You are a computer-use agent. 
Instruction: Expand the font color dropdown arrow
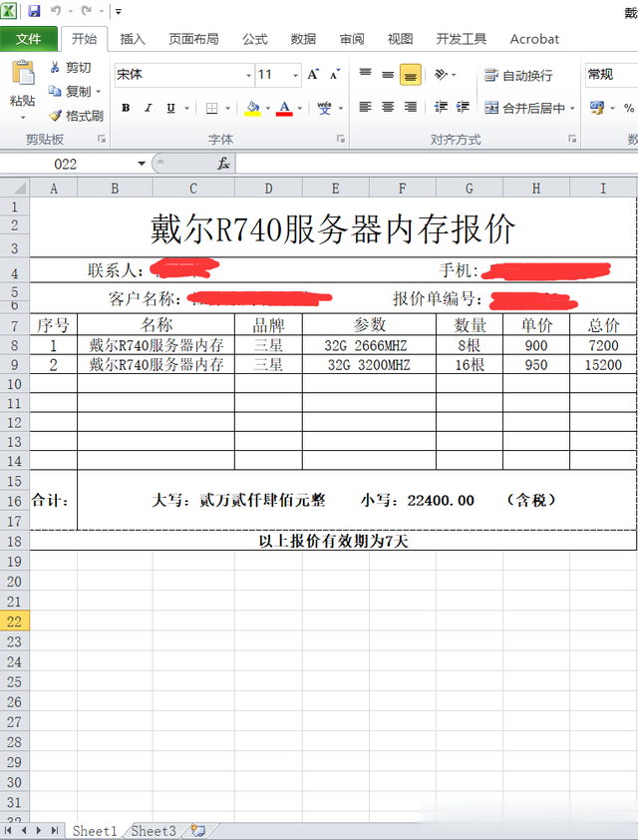[300, 108]
